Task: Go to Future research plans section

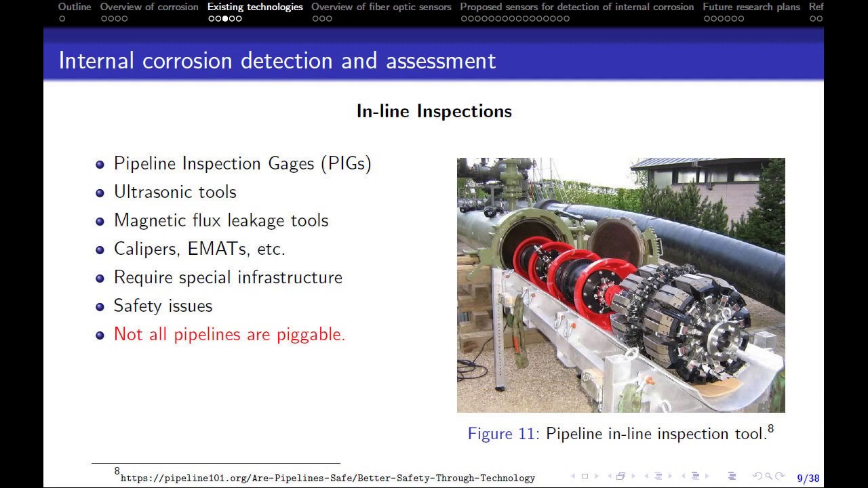Action: click(751, 7)
